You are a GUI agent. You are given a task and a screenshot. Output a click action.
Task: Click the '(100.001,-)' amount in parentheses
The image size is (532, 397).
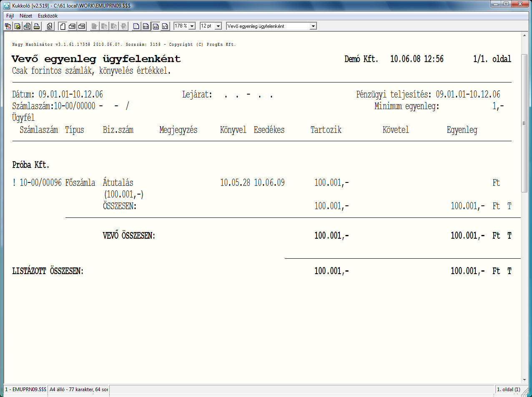[124, 194]
